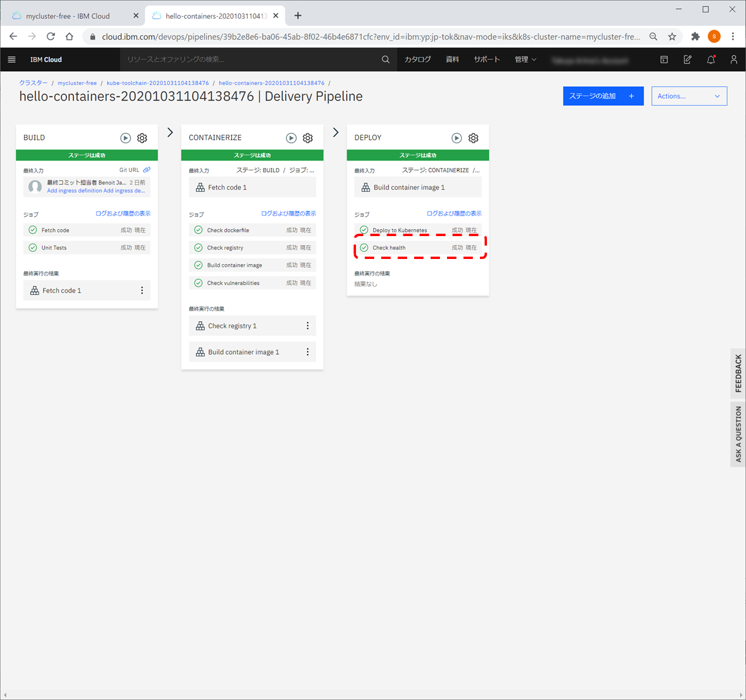
Task: Select the Fetch code job
Action: [x=87, y=230]
